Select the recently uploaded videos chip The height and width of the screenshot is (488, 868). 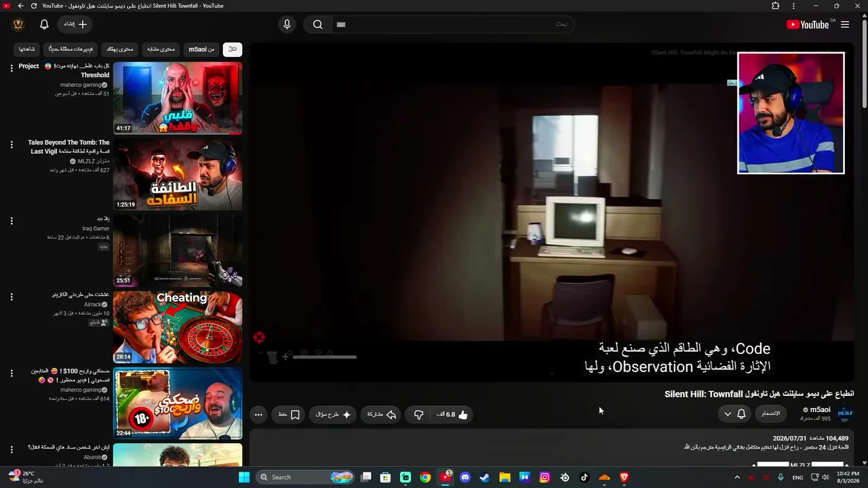pos(71,49)
